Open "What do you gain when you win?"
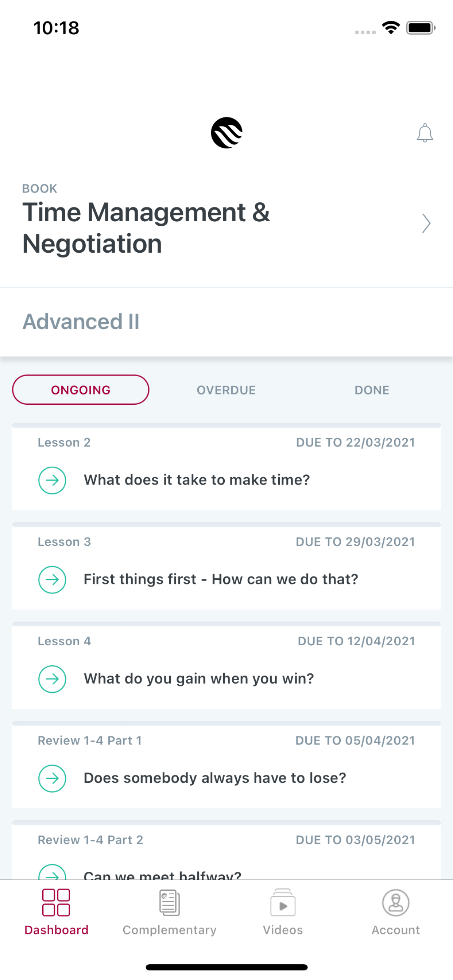The width and height of the screenshot is (453, 980). point(199,679)
